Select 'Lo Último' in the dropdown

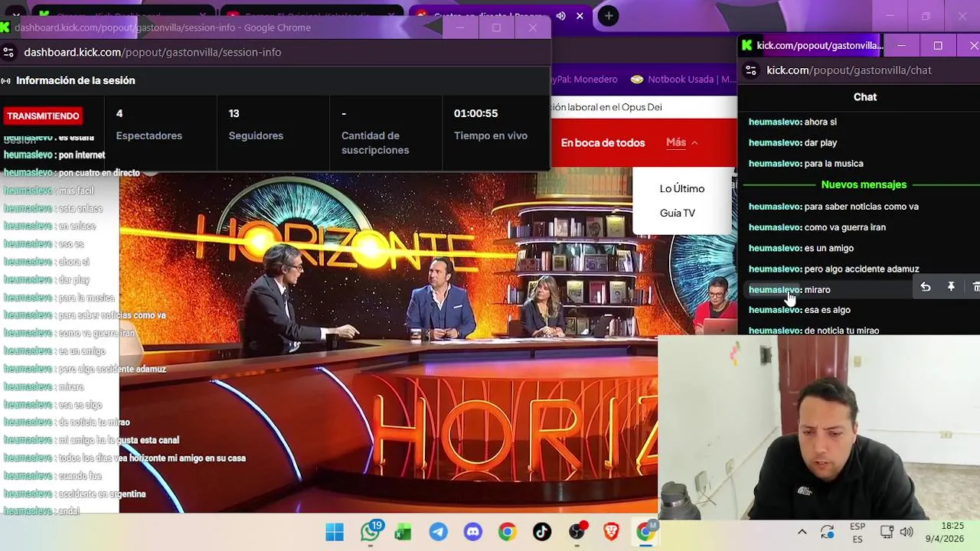point(681,188)
